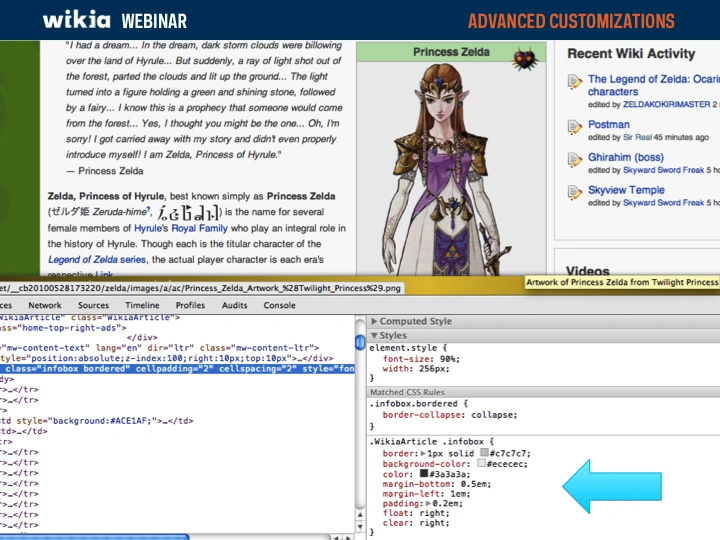
Task: Click the Wikia logo in the header
Action: point(77,20)
